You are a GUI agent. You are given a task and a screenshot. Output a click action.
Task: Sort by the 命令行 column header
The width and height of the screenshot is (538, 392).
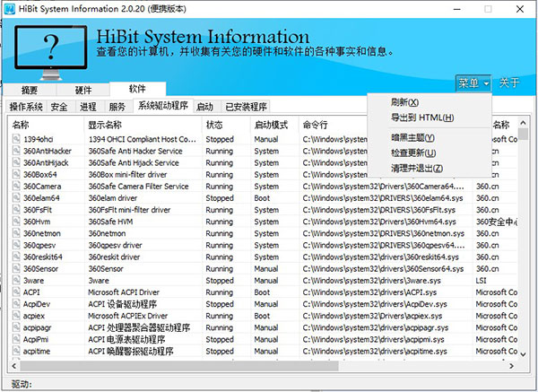click(333, 125)
